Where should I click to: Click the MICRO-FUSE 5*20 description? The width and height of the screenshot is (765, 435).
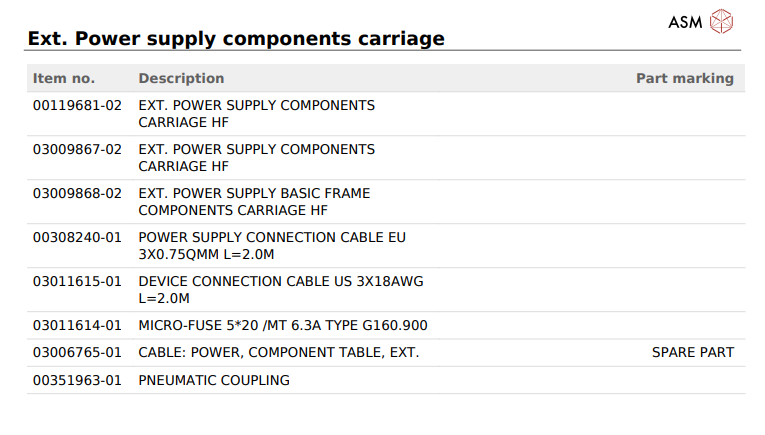[283, 325]
